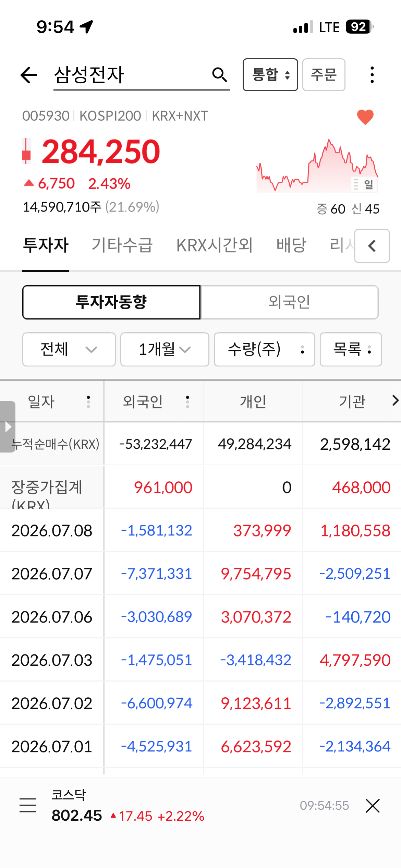The image size is (401, 868).
Task: Open the daily mini price chart
Action: [x=317, y=166]
